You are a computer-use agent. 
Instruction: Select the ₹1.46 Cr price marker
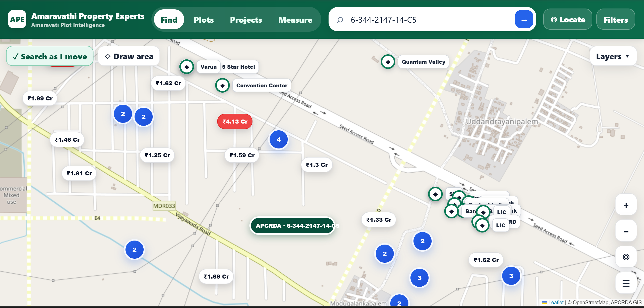[67, 140]
